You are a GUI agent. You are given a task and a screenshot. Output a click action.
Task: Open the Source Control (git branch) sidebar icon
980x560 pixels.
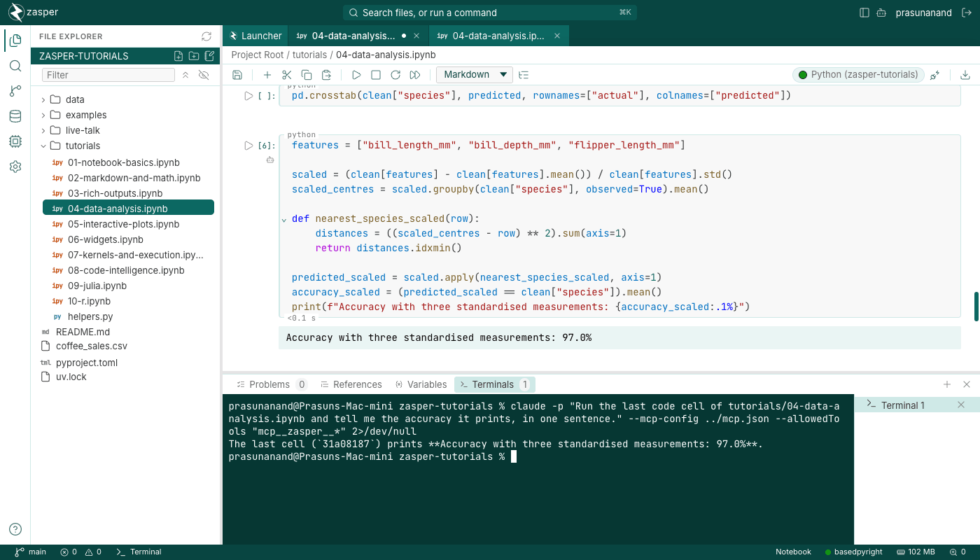(x=15, y=91)
